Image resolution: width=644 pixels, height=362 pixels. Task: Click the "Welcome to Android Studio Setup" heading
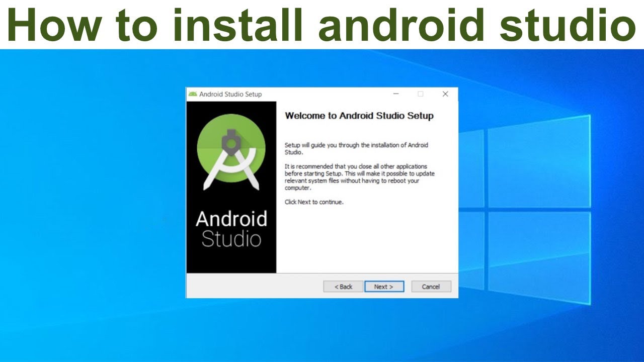point(359,116)
